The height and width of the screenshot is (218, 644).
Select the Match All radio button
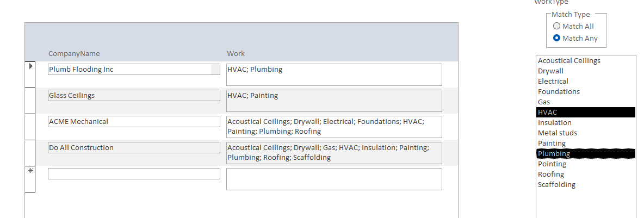pos(556,26)
